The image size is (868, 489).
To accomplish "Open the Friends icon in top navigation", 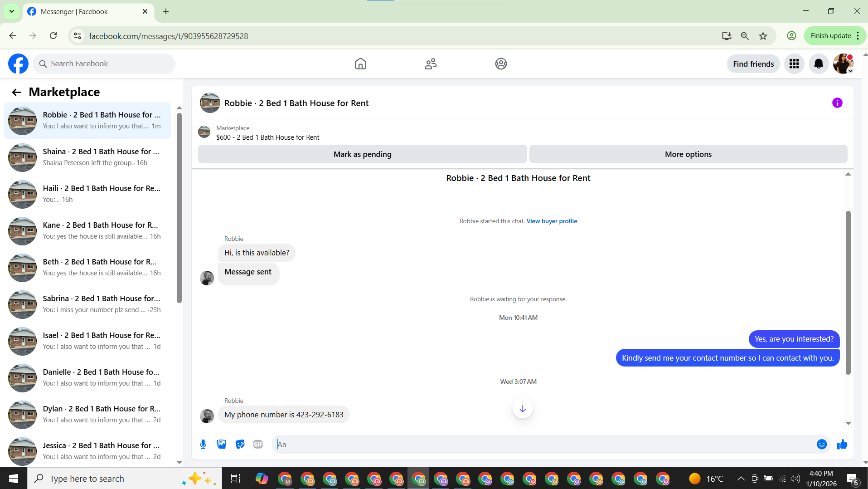I will click(x=431, y=64).
